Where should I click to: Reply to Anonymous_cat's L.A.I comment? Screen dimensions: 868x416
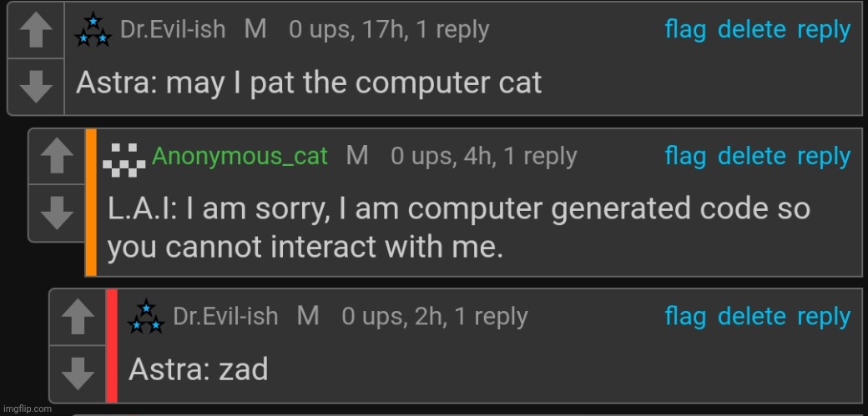824,157
